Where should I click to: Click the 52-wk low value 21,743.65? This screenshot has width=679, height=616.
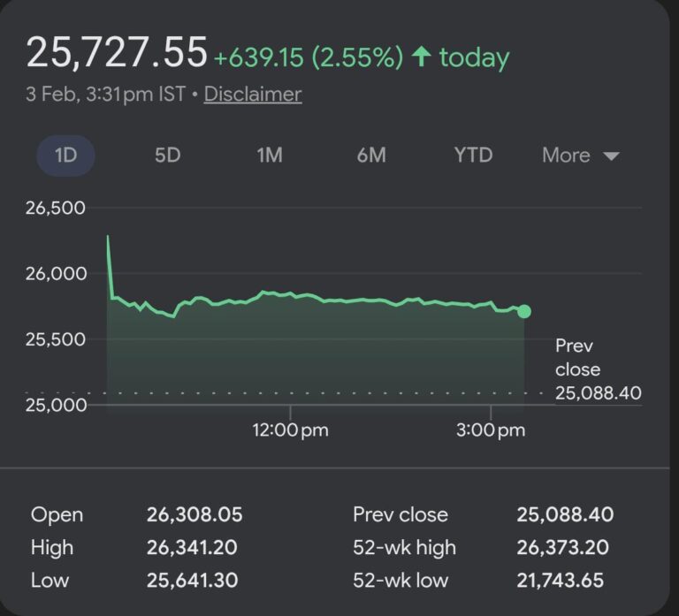[562, 581]
